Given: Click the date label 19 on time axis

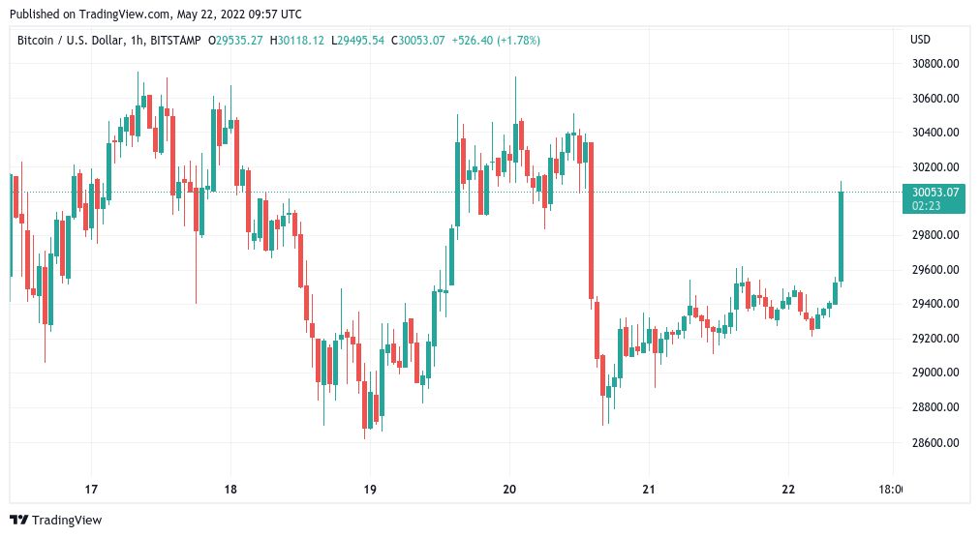Looking at the screenshot, I should point(370,490).
